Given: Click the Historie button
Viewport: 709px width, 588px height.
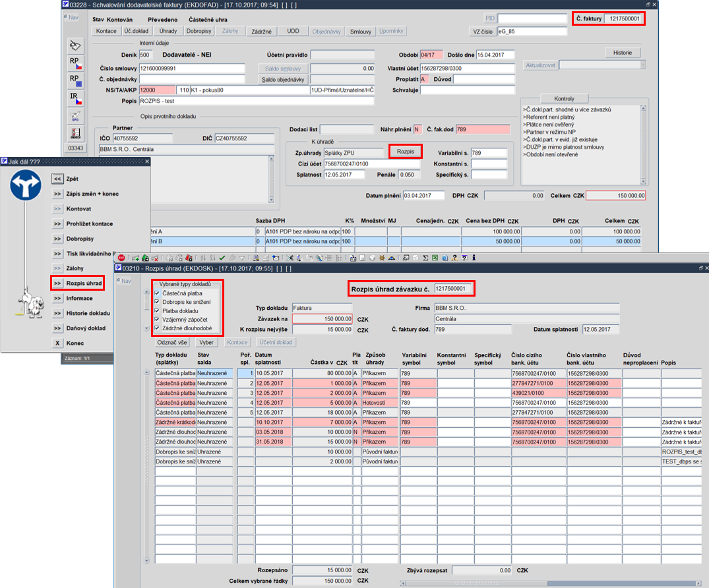Looking at the screenshot, I should point(622,53).
